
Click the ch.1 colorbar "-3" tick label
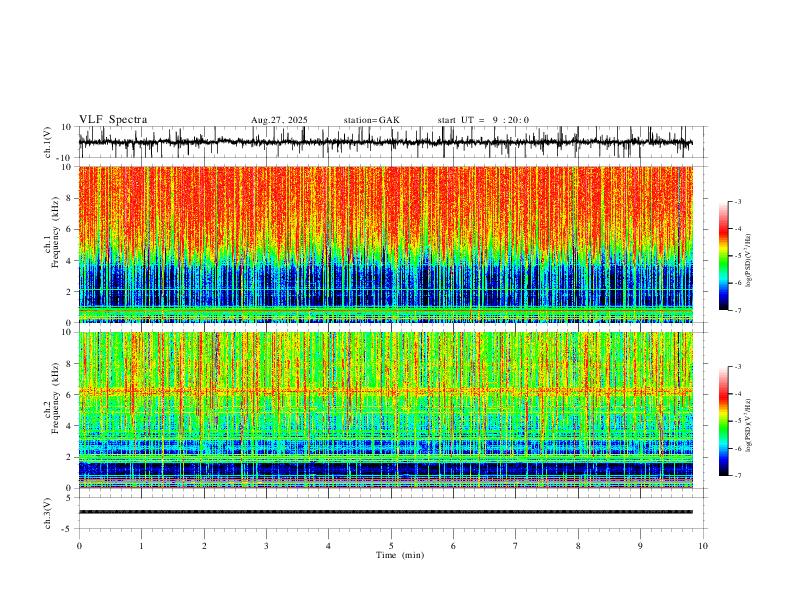coord(737,201)
